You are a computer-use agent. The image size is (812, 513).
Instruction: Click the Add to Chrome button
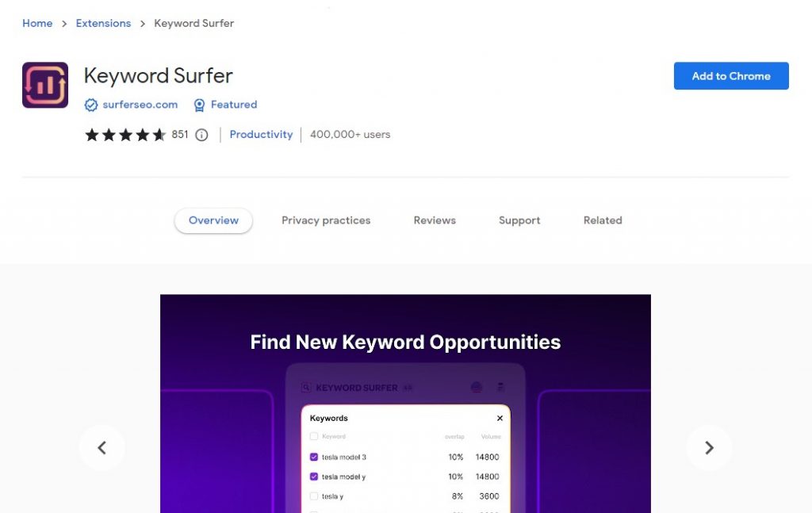(x=730, y=76)
